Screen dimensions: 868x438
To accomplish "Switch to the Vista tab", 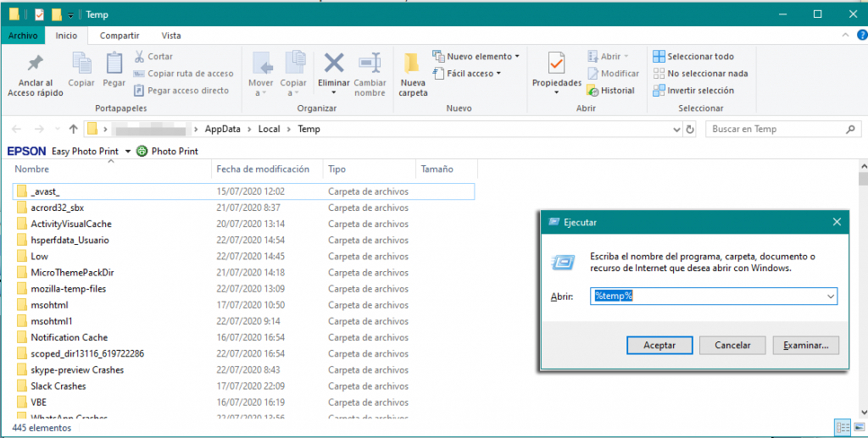I will (x=171, y=36).
